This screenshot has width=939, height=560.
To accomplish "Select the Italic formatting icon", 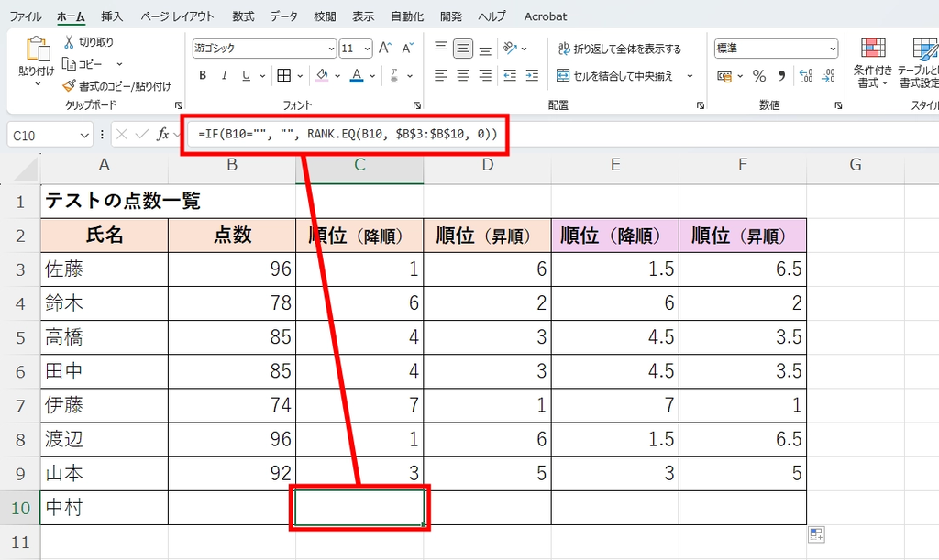I will 224,75.
